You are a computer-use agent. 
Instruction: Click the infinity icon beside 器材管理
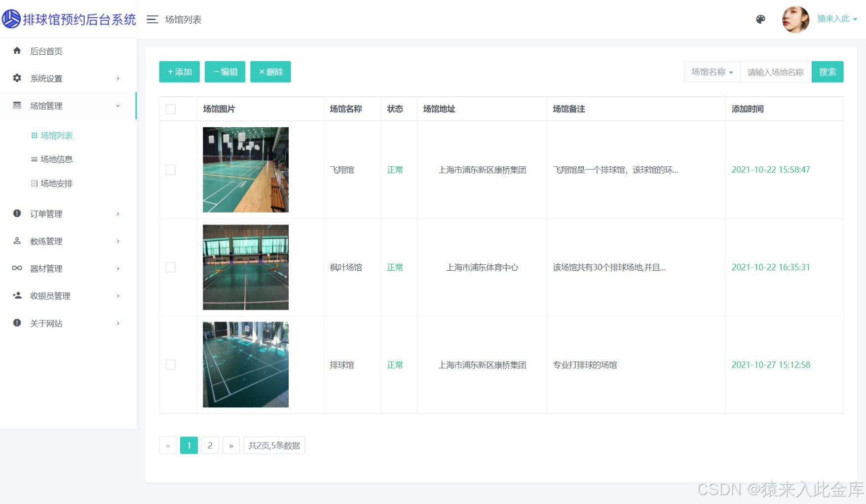17,268
